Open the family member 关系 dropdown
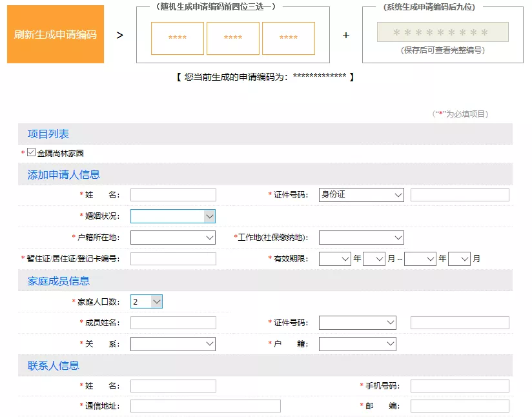The image size is (532, 417). pyautogui.click(x=173, y=344)
